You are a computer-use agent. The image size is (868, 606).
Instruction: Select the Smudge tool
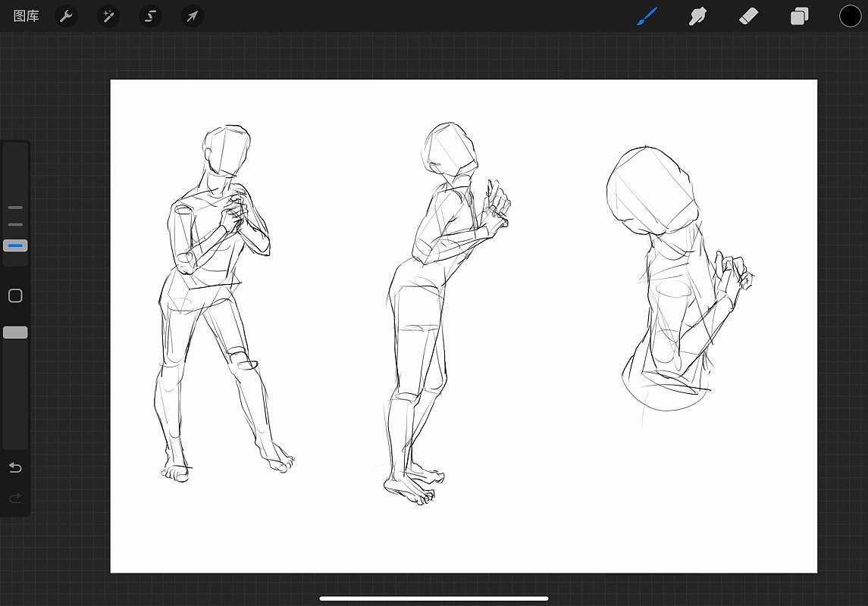(697, 17)
